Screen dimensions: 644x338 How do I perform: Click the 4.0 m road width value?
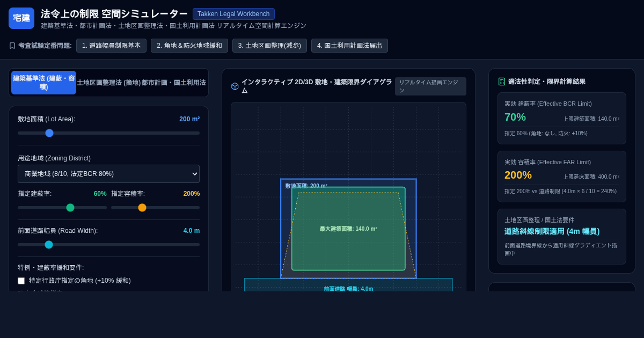(192, 231)
